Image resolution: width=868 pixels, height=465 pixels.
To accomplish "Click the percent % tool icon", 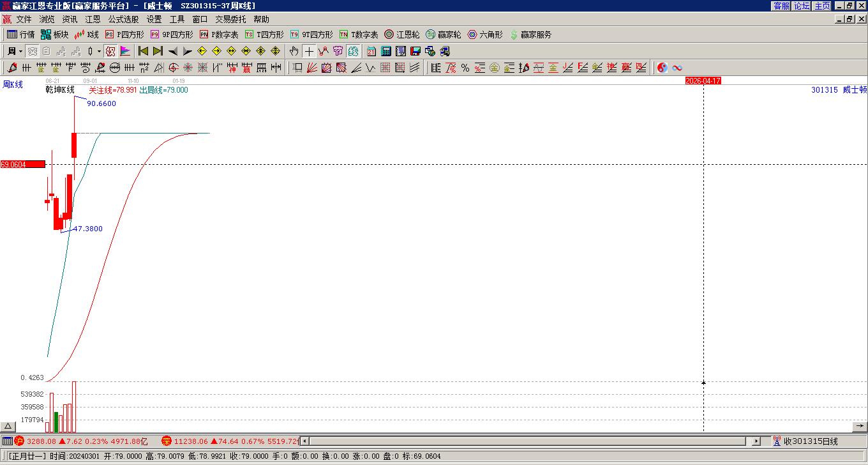I will [x=465, y=68].
